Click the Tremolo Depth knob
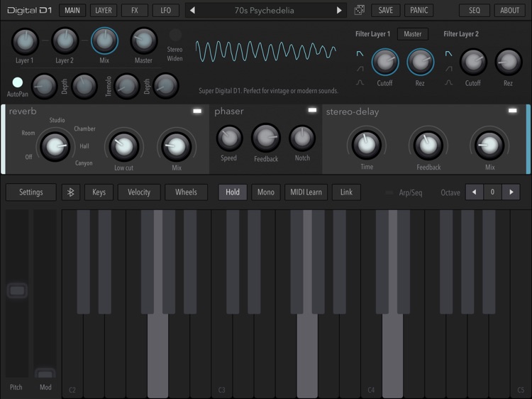 click(x=166, y=86)
